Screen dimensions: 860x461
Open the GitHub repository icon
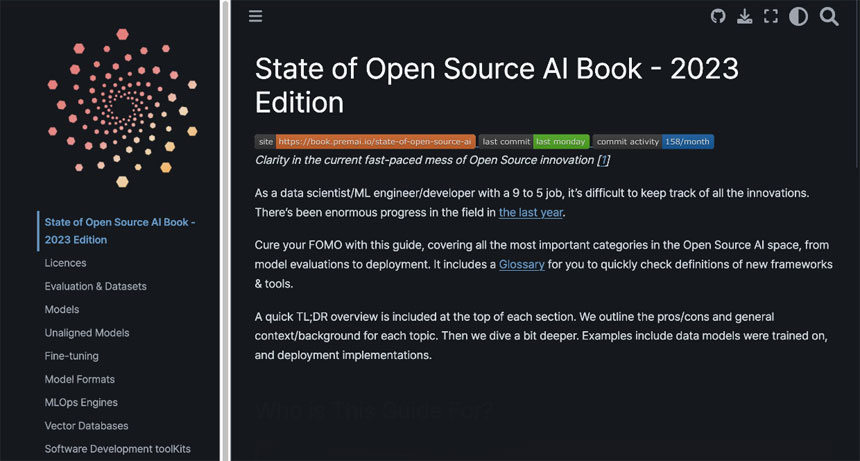717,16
